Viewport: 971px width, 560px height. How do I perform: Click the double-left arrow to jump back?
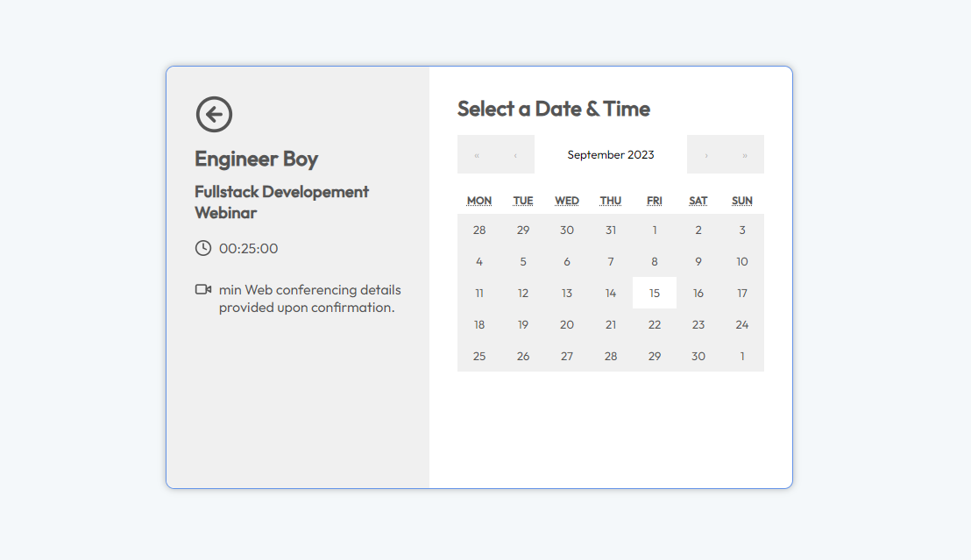point(476,154)
